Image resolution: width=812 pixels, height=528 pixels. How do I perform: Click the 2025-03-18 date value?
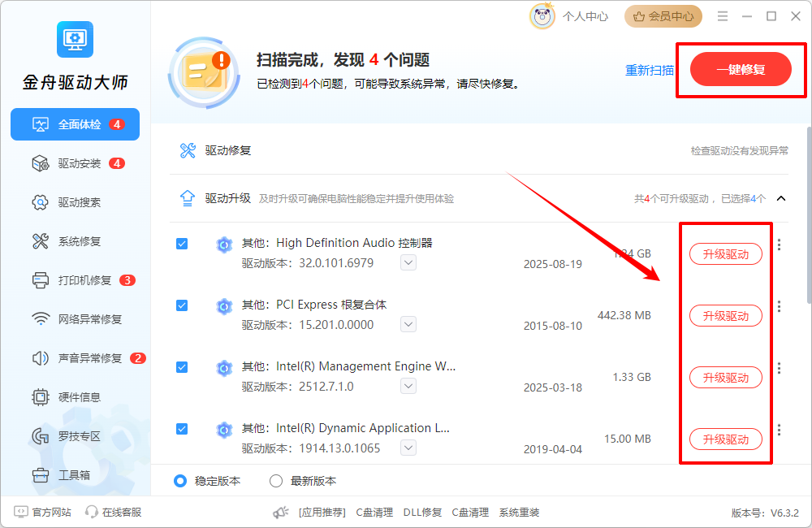tap(552, 387)
